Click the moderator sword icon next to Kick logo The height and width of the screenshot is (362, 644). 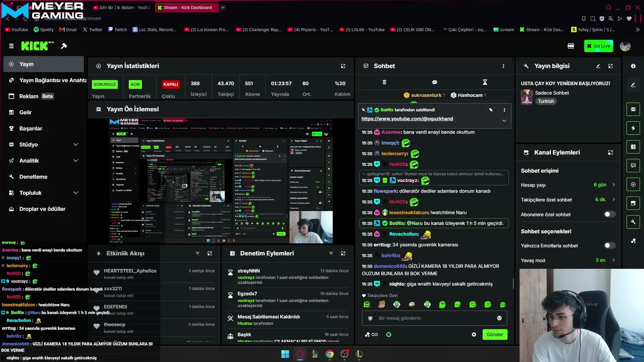coord(64,46)
